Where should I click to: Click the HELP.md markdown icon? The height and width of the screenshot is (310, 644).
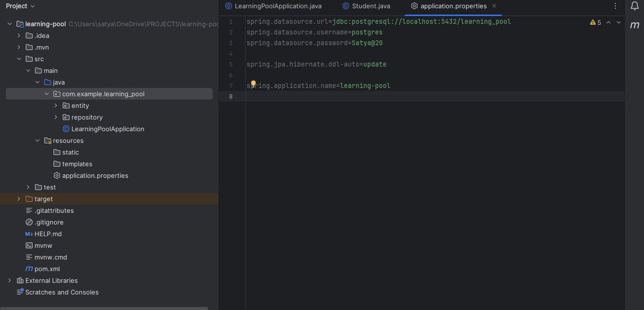point(29,234)
